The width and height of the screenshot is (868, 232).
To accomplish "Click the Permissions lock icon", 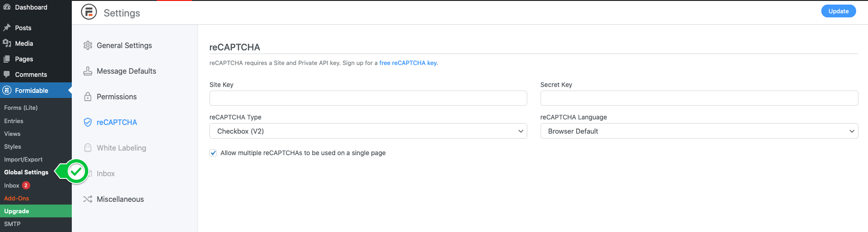I will (x=88, y=97).
